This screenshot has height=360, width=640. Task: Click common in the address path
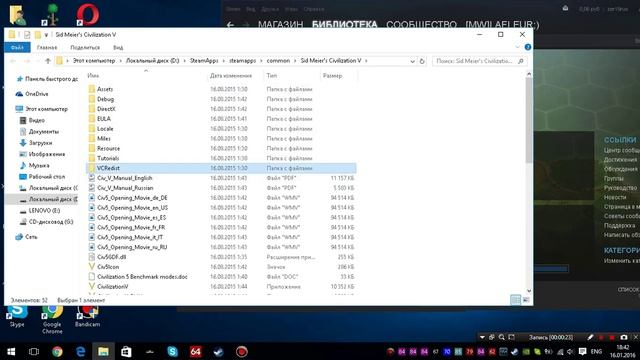(278, 61)
